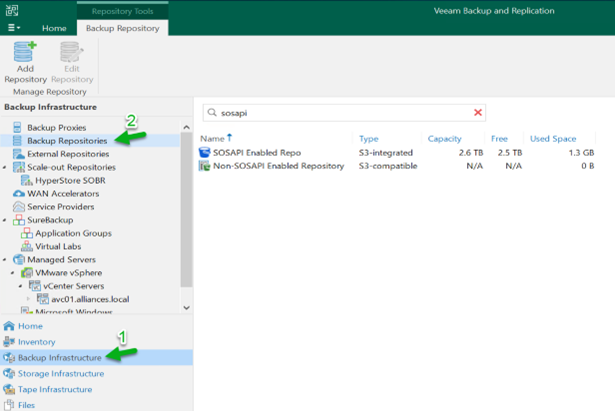The height and width of the screenshot is (411, 615).
Task: Open the main hamburger menu
Action: pyautogui.click(x=14, y=28)
